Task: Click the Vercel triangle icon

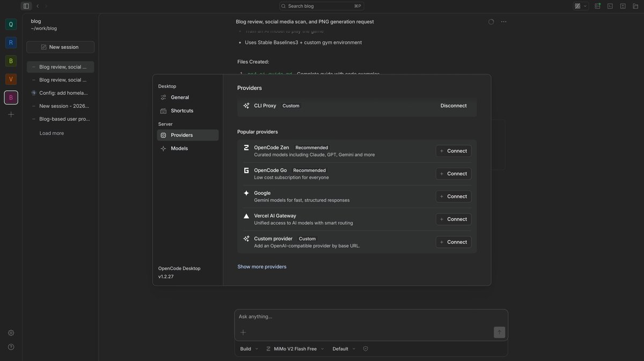Action: [246, 216]
